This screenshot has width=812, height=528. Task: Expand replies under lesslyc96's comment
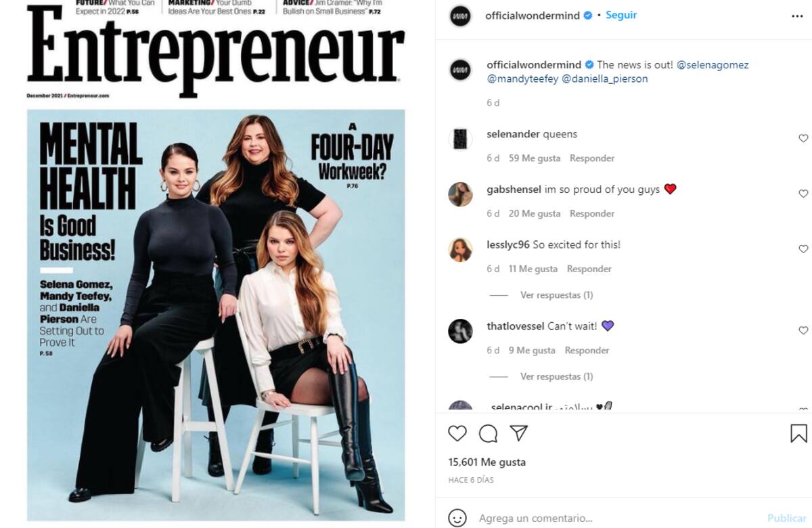pos(556,295)
